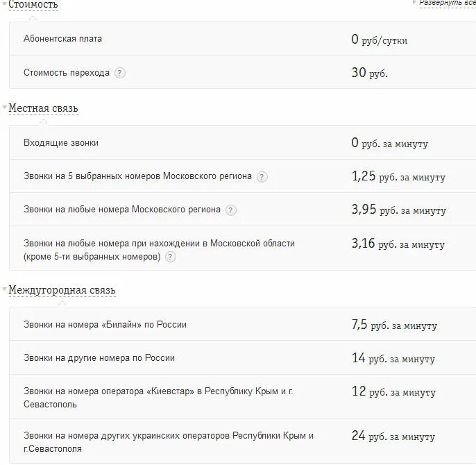Collapse the Местная связь section

click(43, 109)
